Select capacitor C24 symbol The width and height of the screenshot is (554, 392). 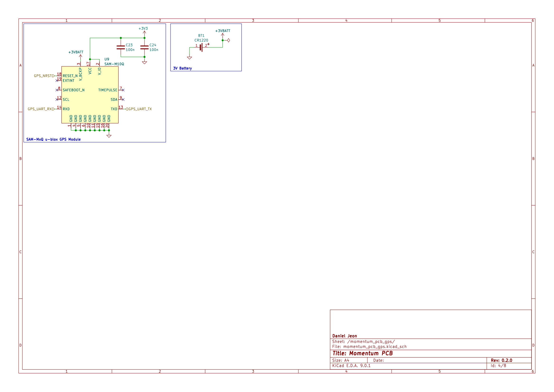pyautogui.click(x=144, y=48)
